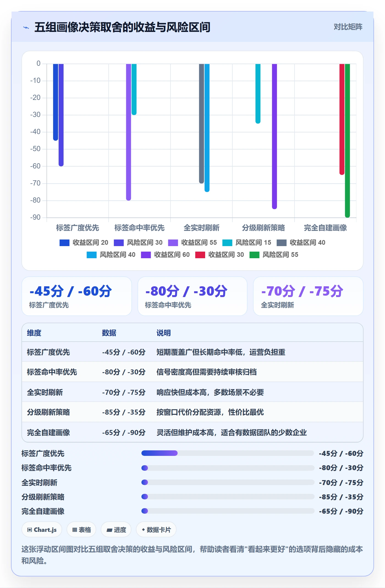Click the 分级刷新策略 progress bar
This screenshot has width=385, height=588.
coord(228,497)
